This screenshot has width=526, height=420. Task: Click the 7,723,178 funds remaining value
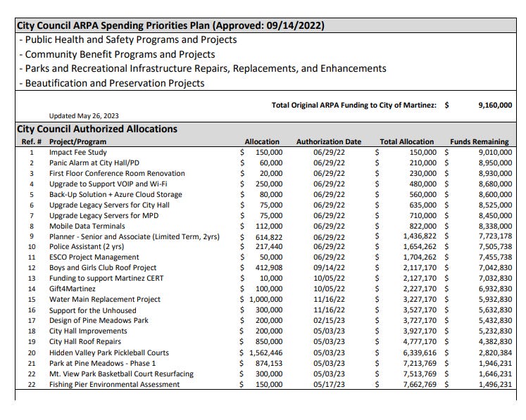(496, 236)
